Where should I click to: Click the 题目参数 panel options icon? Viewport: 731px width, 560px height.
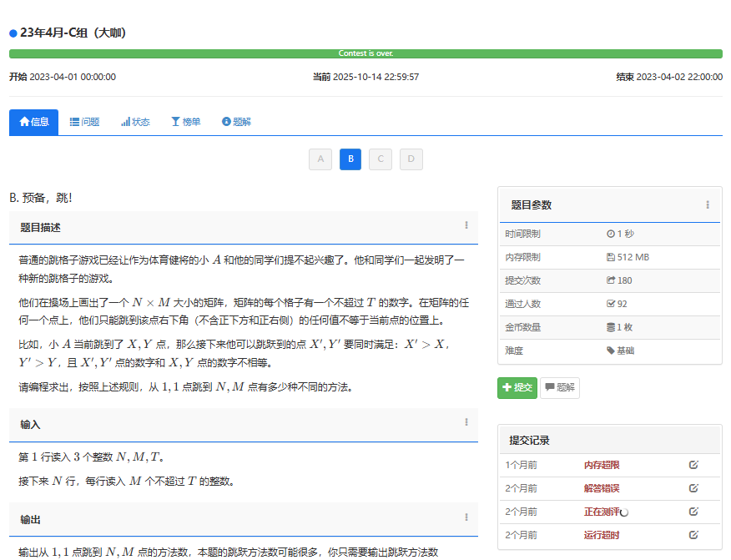click(x=707, y=204)
